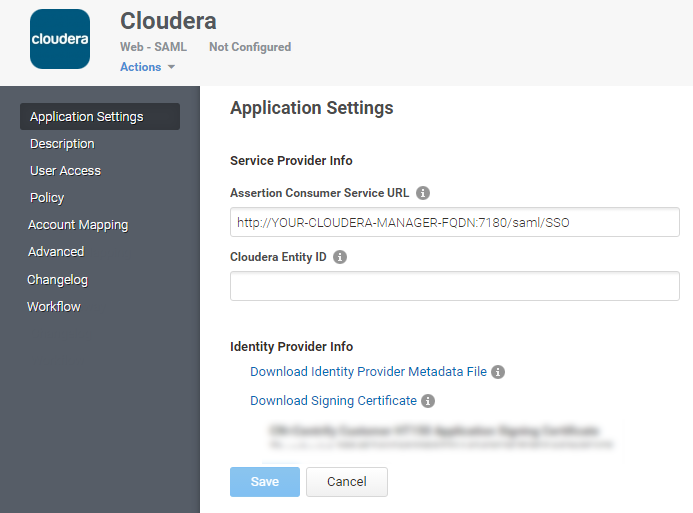Click info icon beside Download Identity Provider Metadata
The image size is (693, 513).
[x=498, y=372]
